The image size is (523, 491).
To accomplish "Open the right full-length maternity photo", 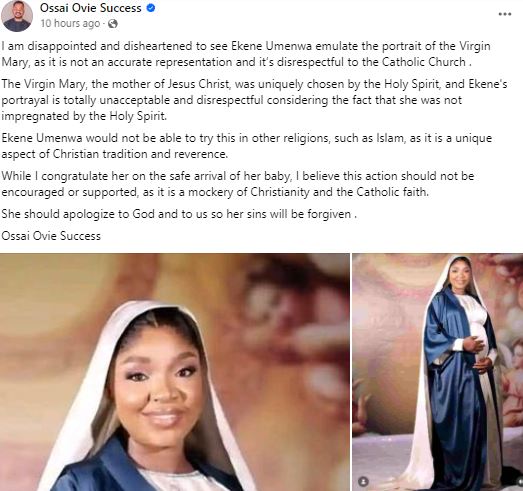I will (x=438, y=372).
